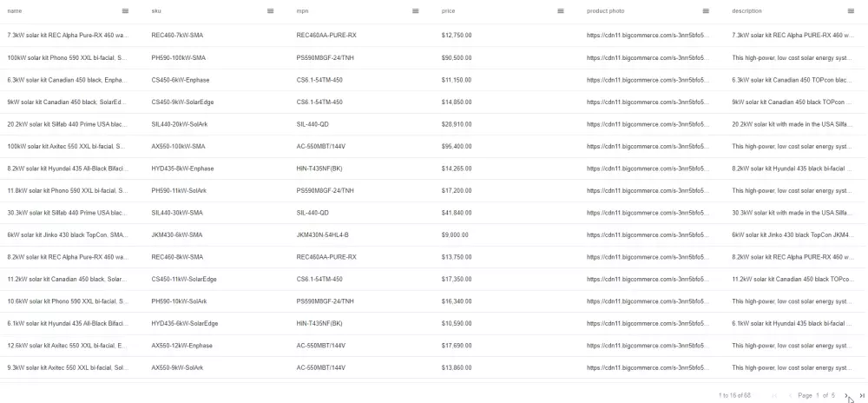Click price cell $9,000.00
Viewport: 868px width, 403px height.
(455, 235)
